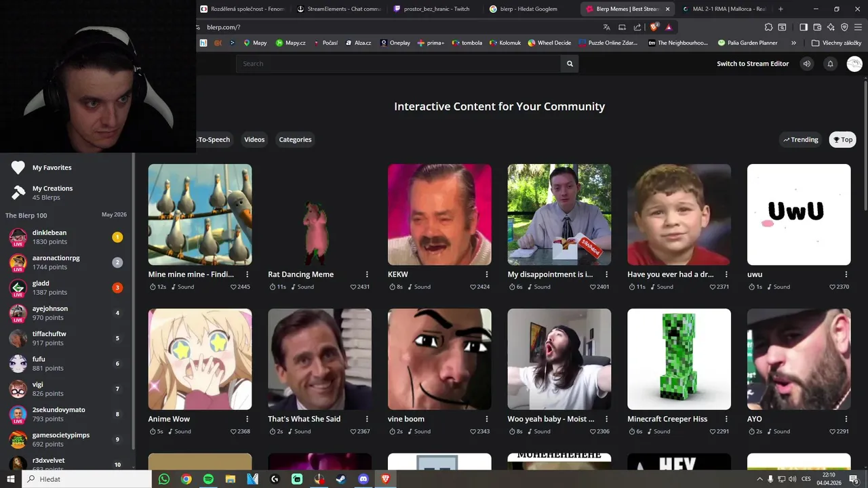The height and width of the screenshot is (488, 868).
Task: Open the tombola bookmark
Action: point(467,43)
